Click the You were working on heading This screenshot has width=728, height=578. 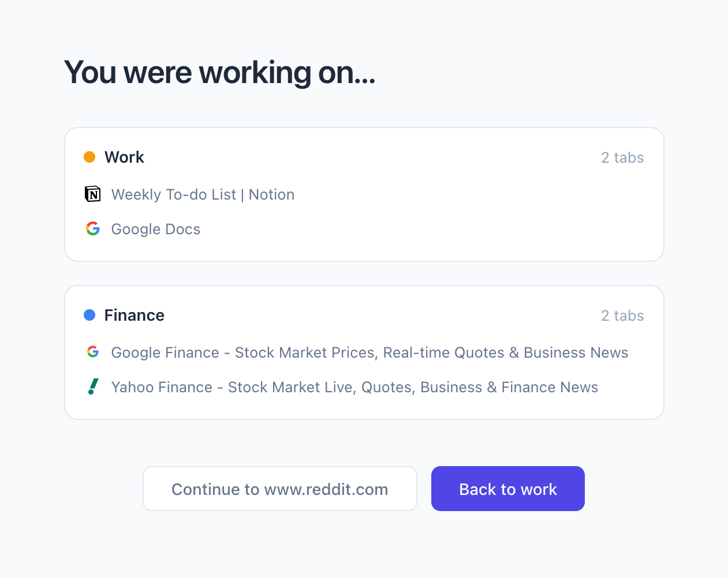(219, 72)
